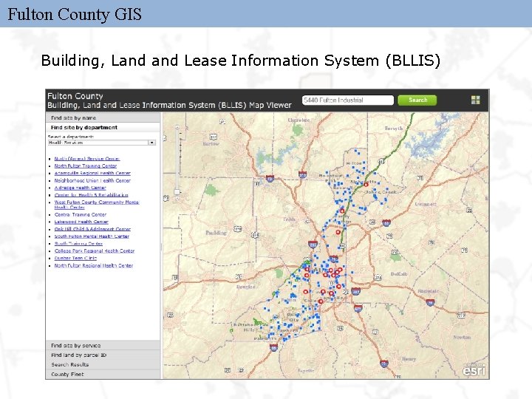The height and width of the screenshot is (399, 532).
Task: Open the department dropdown showing Health Services
Action: pos(102,143)
